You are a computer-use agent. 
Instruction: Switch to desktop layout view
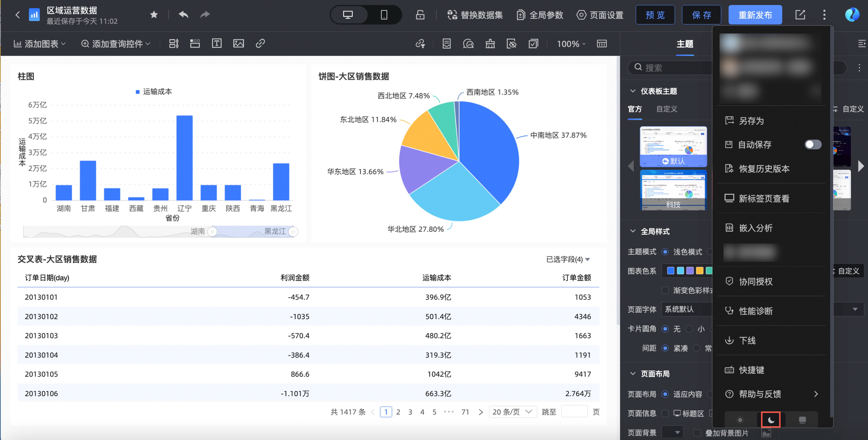click(348, 15)
